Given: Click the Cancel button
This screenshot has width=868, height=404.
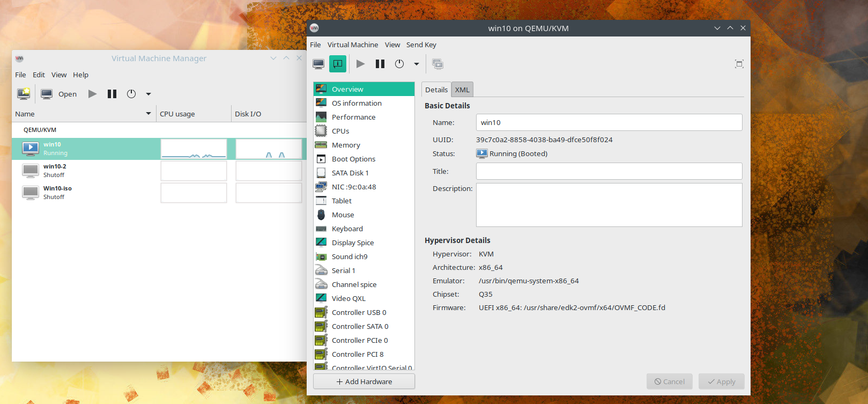Looking at the screenshot, I should 670,381.
